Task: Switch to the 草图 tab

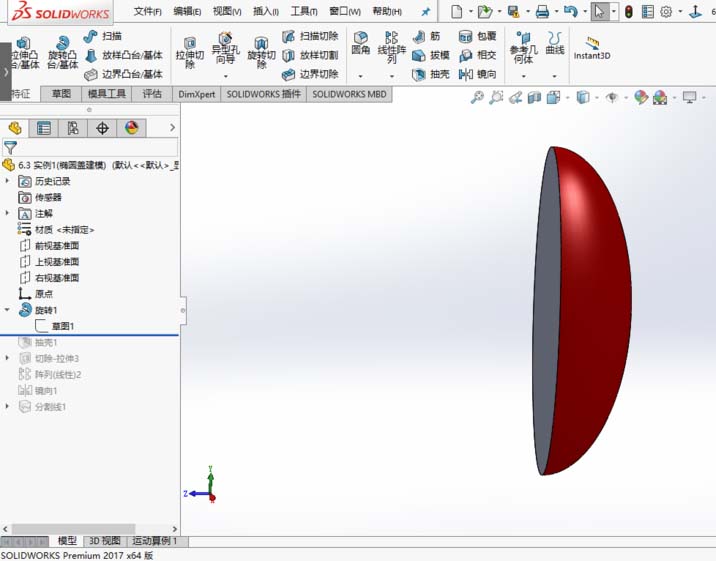Action: tap(61, 94)
